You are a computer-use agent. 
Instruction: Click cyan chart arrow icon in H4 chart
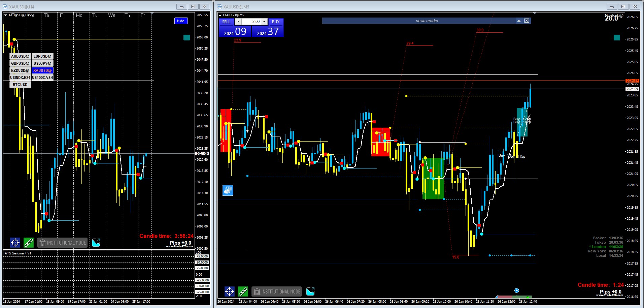96,242
